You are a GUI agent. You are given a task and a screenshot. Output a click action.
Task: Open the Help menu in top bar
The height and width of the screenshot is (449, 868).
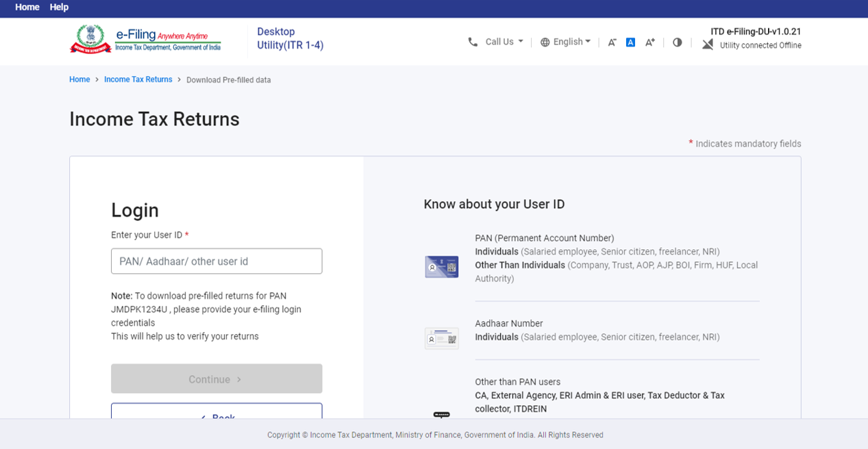pyautogui.click(x=59, y=7)
